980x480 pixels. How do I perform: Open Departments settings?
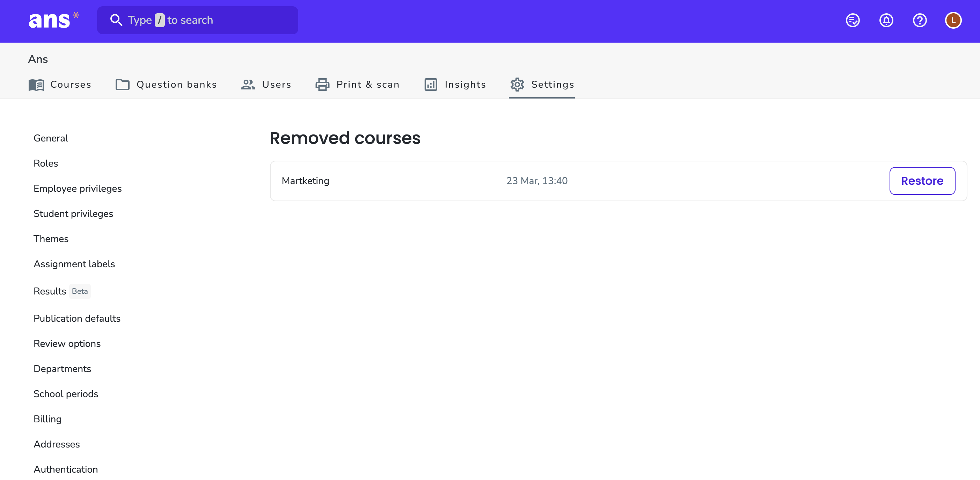click(x=63, y=369)
